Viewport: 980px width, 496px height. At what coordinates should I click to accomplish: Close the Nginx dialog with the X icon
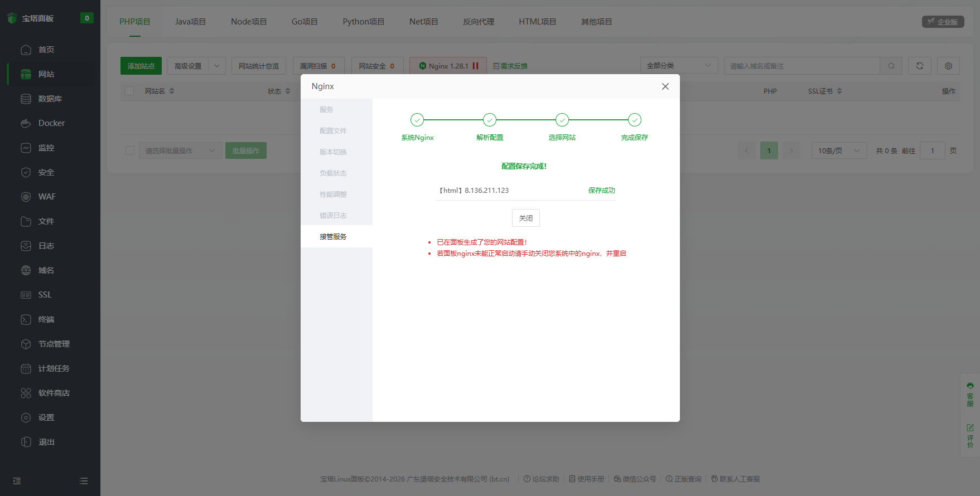(665, 86)
